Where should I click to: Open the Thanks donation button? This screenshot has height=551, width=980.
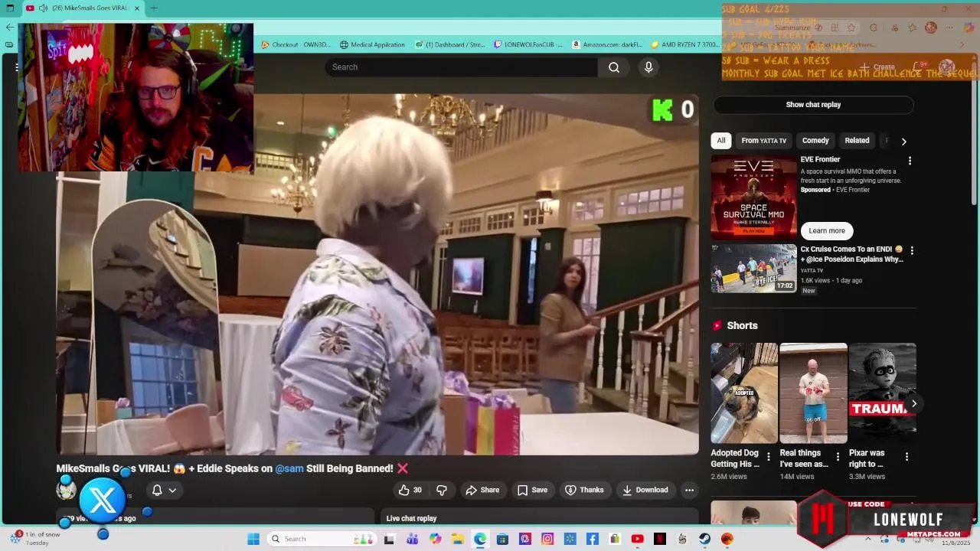tap(584, 490)
